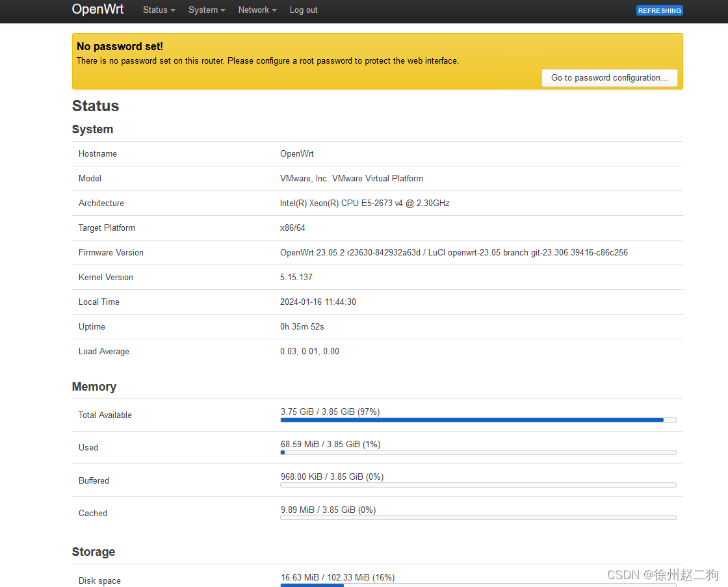Click the Status page heading
Image resolution: width=728 pixels, height=587 pixels.
(x=96, y=106)
